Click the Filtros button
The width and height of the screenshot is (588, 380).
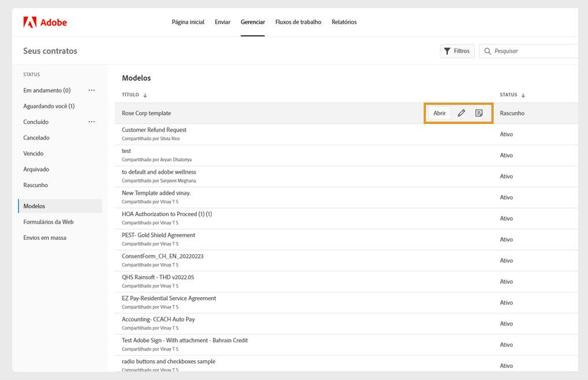457,51
